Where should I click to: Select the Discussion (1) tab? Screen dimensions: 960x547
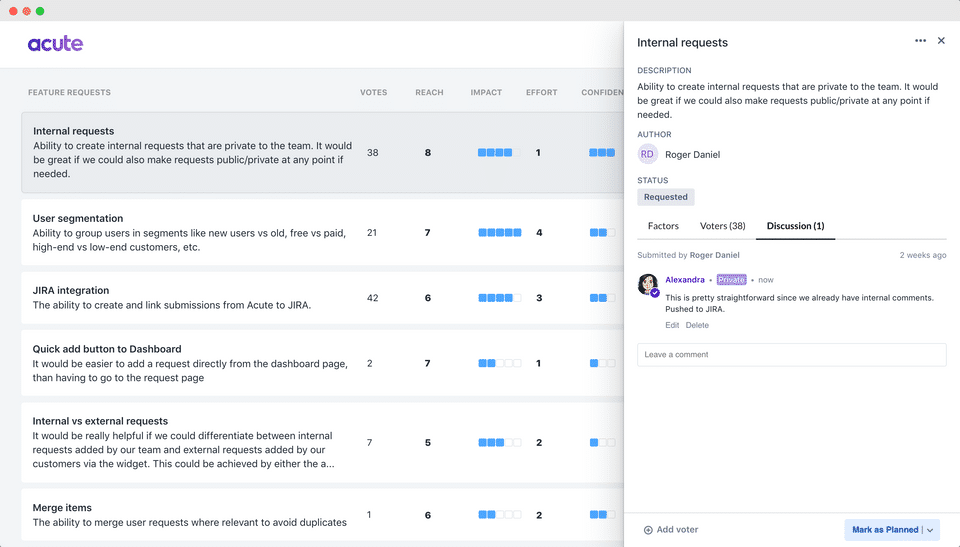[x=795, y=226]
